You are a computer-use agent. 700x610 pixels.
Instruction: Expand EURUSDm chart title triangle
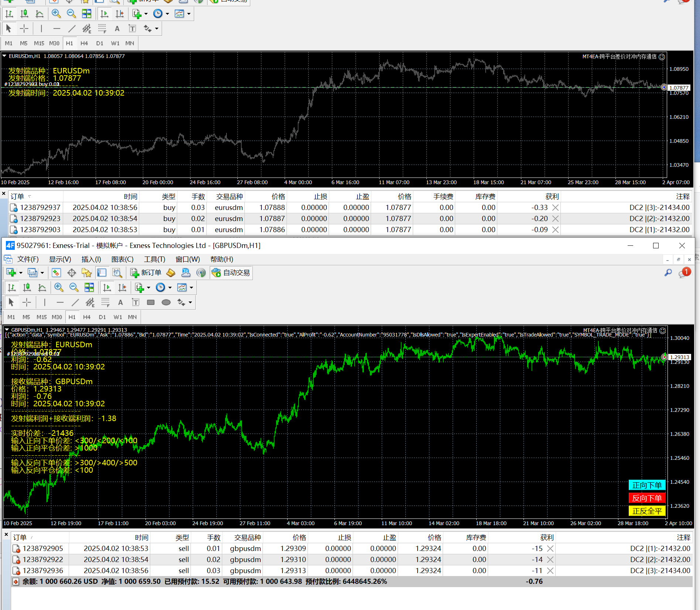[4, 56]
